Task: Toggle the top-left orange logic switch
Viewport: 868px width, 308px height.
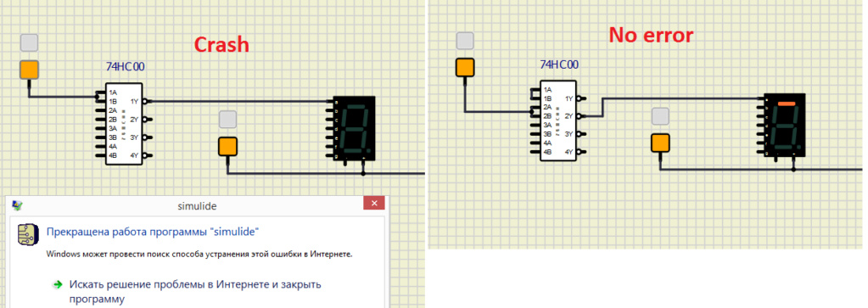Action: 30,70
